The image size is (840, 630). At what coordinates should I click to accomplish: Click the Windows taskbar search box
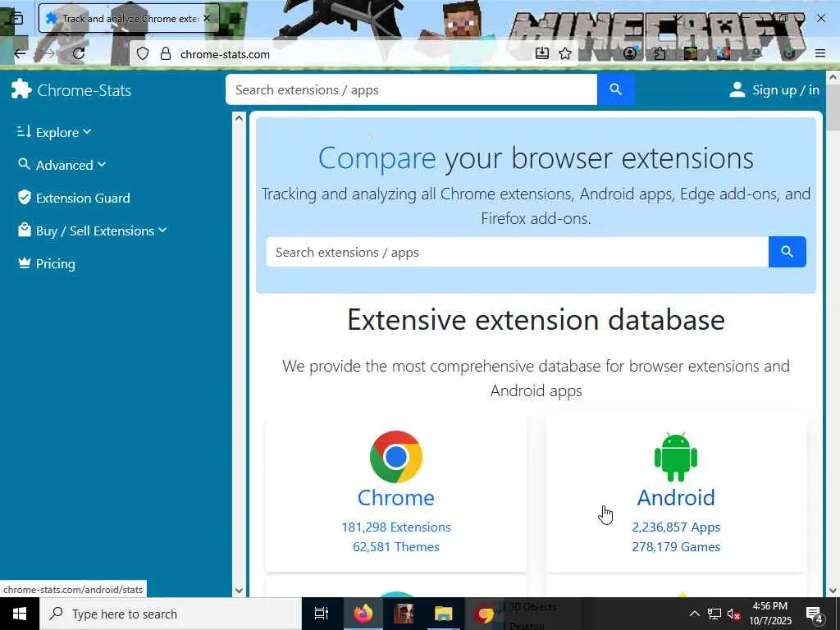(x=171, y=614)
